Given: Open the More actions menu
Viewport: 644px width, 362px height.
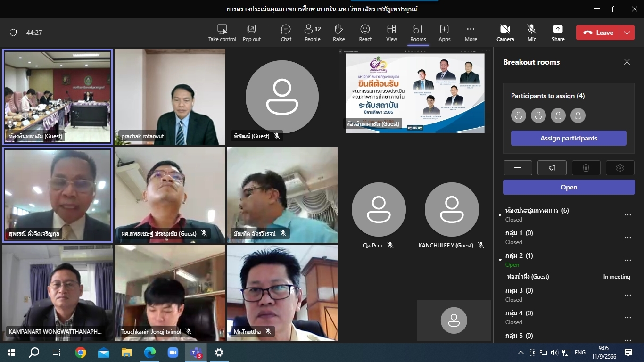Looking at the screenshot, I should coord(471,33).
